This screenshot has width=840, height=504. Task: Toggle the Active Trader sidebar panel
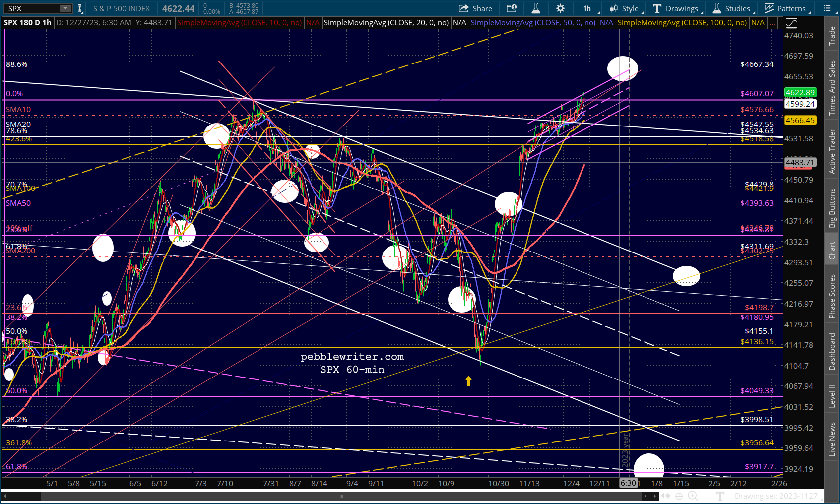(832, 151)
